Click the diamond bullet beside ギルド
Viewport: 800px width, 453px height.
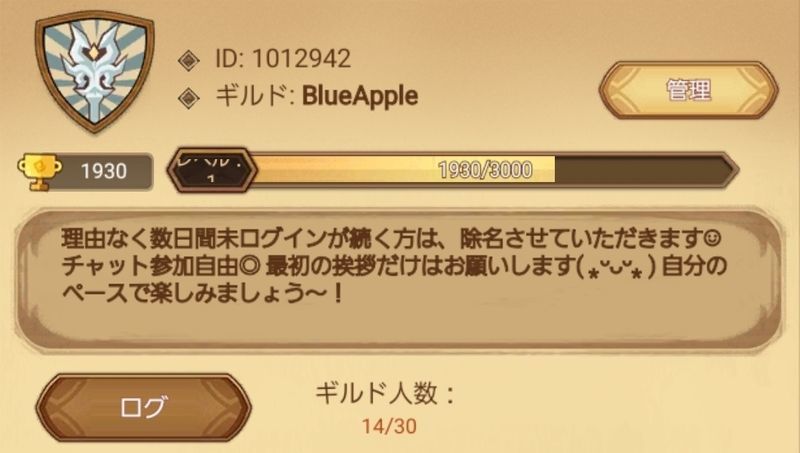click(x=189, y=97)
